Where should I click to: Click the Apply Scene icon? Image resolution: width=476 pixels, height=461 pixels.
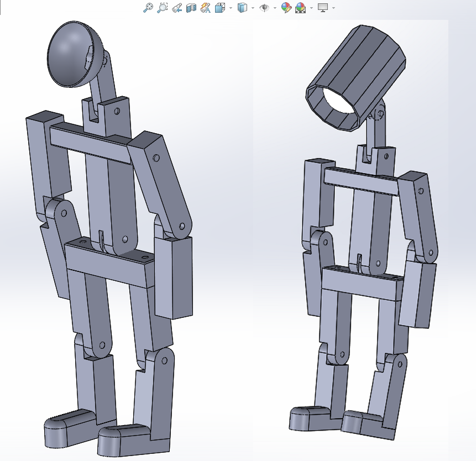point(300,8)
